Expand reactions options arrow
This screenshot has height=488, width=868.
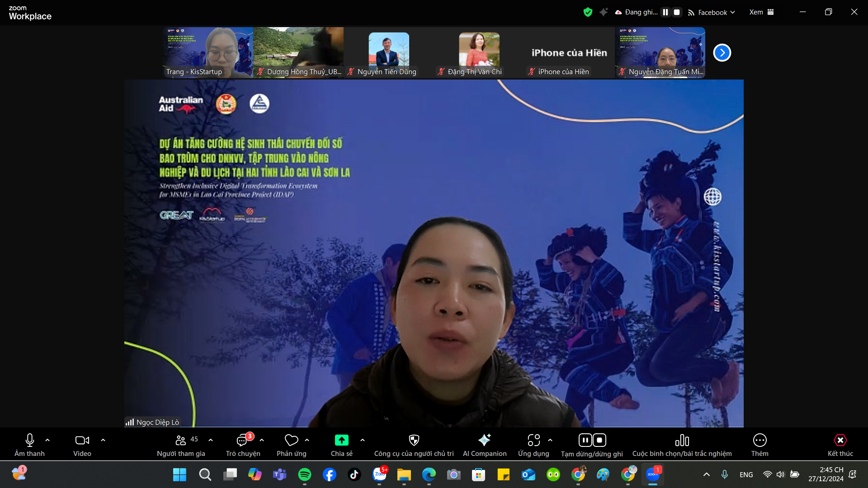307,440
